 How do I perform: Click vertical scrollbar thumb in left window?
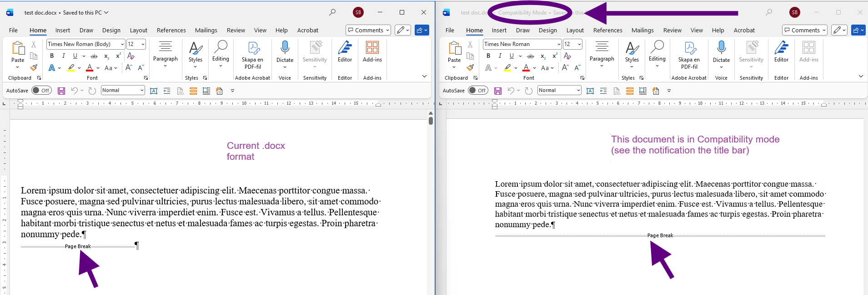pos(431,121)
